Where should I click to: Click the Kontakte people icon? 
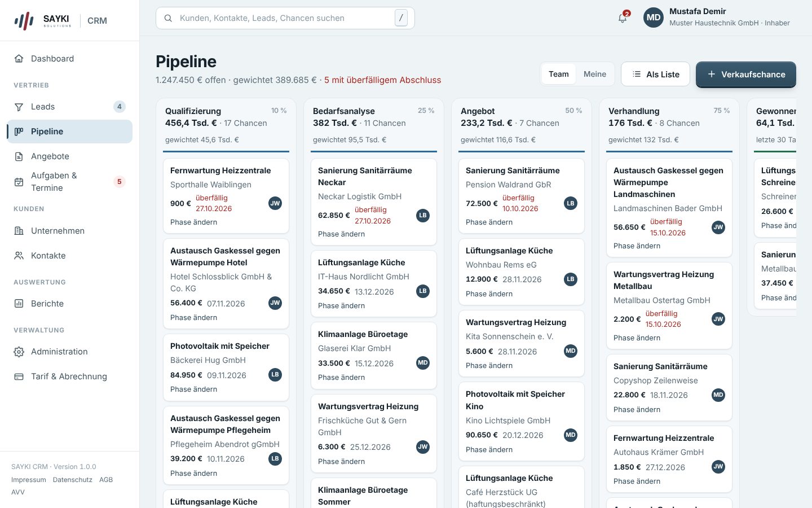tap(19, 256)
